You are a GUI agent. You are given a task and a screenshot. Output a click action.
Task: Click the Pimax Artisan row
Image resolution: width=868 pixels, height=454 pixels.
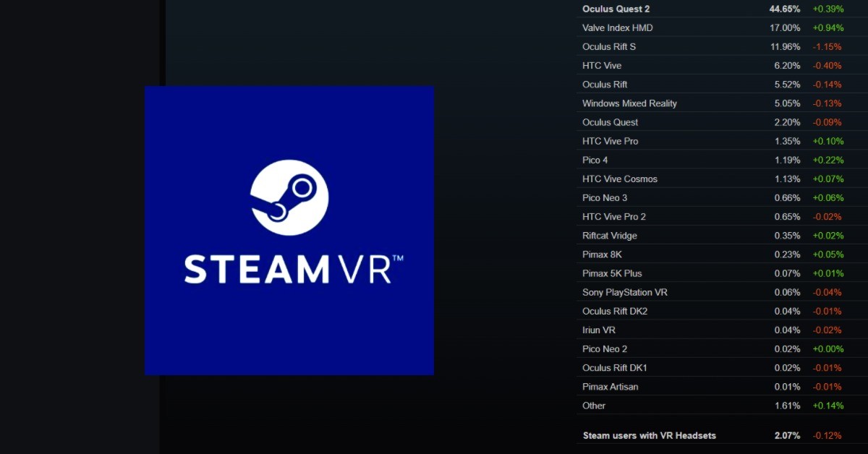coord(610,387)
